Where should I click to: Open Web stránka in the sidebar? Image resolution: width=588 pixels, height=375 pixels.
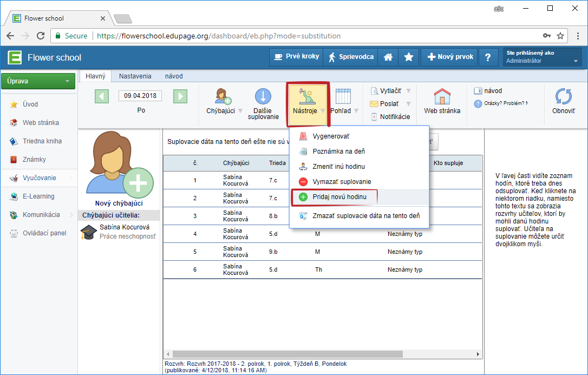click(38, 123)
